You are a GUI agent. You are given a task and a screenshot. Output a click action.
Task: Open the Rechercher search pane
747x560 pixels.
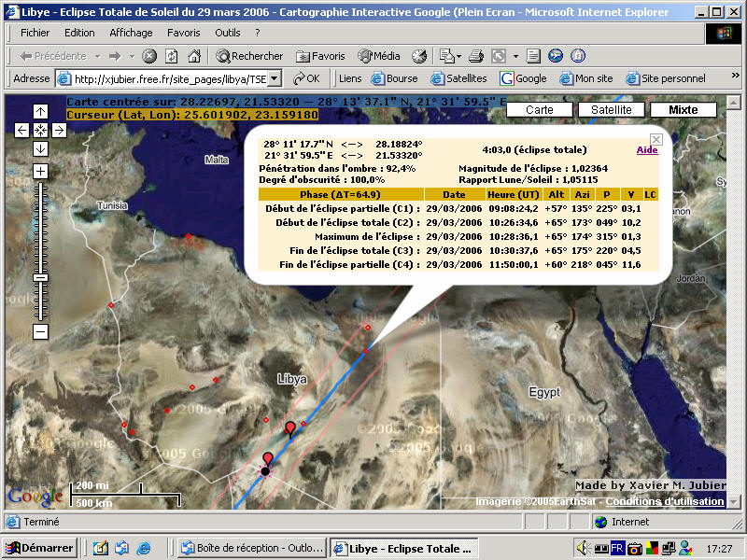(249, 56)
